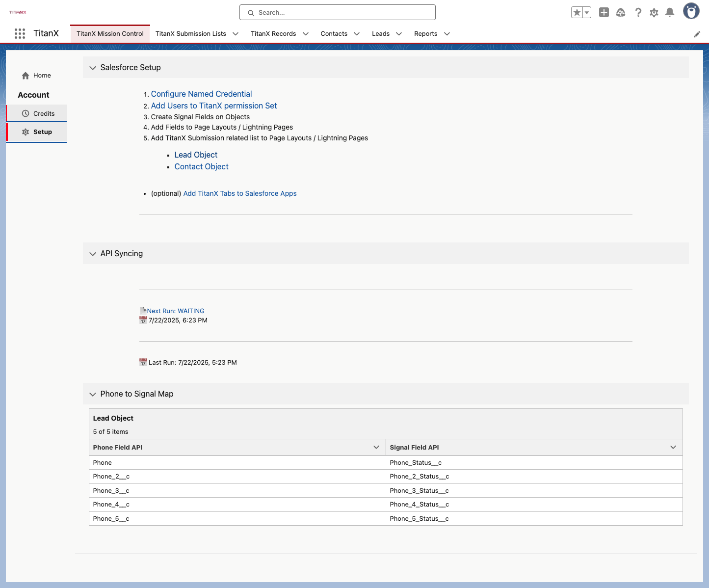Switch to TitanX Mission Control tab
This screenshot has width=709, height=588.
tap(110, 34)
